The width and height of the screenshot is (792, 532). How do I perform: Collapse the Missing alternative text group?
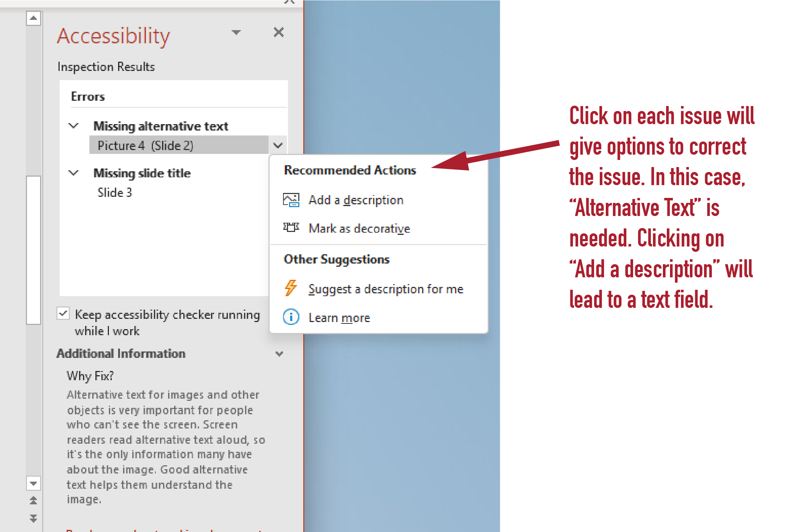pos(73,126)
